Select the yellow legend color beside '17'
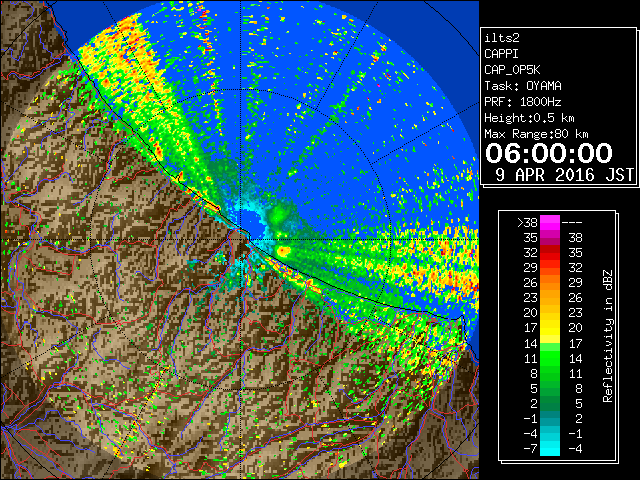The width and height of the screenshot is (640, 480). 550,328
